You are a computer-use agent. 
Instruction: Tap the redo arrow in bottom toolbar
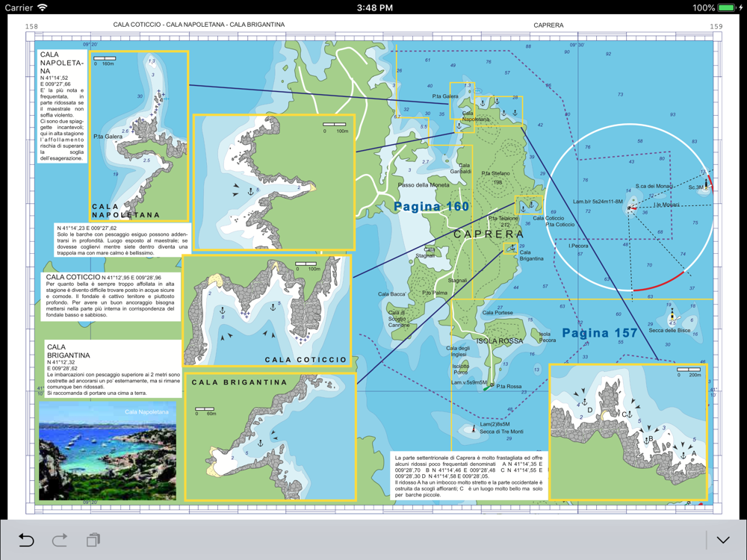[60, 540]
